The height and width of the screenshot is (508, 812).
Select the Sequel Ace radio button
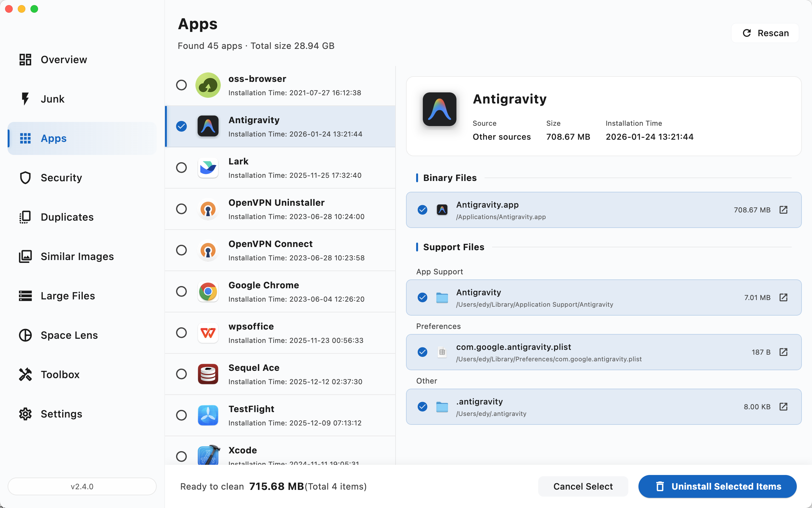point(181,374)
